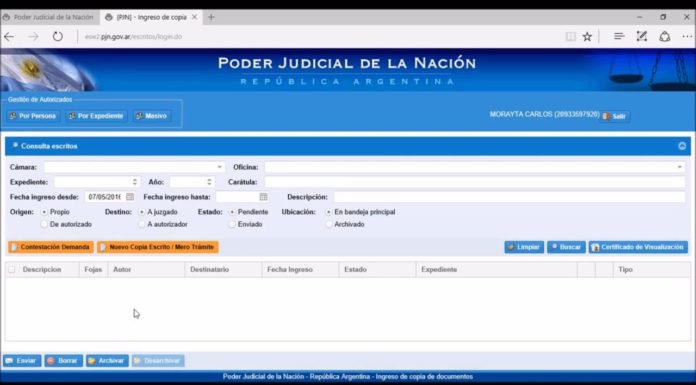Sort by Fojas column header
The height and width of the screenshot is (385, 696).
(93, 270)
